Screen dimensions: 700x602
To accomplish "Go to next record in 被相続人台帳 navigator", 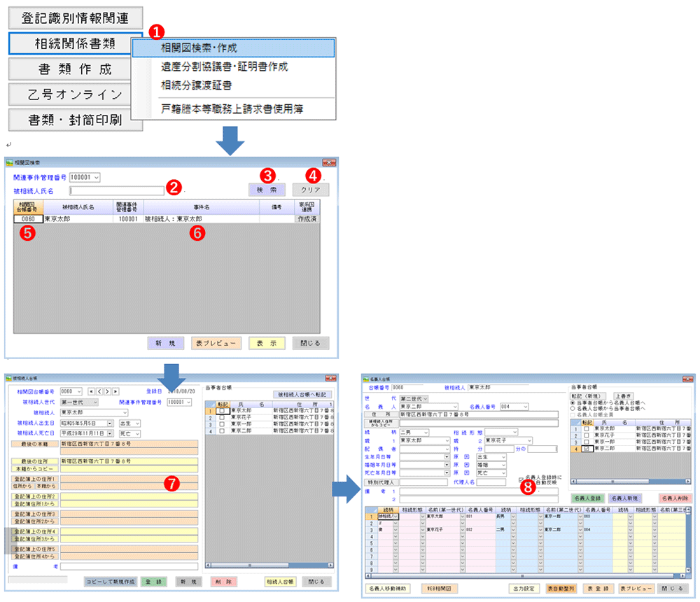I will [x=106, y=391].
